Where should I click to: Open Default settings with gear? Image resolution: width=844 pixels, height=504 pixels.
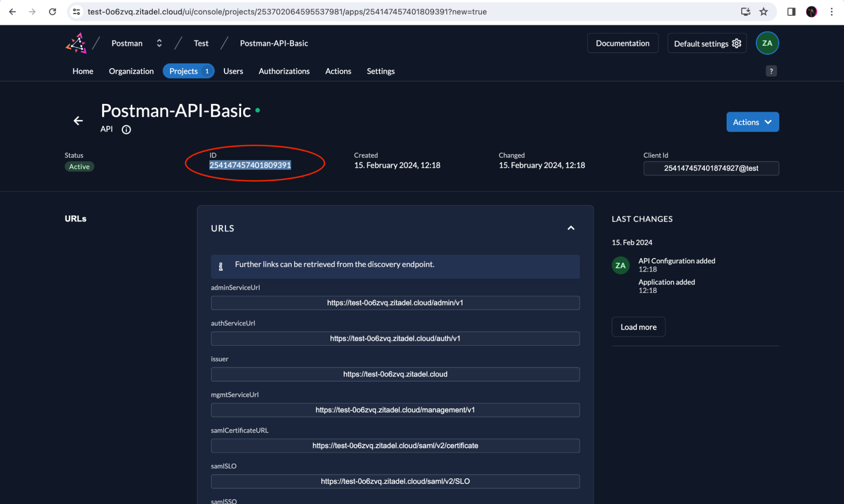pyautogui.click(x=707, y=43)
